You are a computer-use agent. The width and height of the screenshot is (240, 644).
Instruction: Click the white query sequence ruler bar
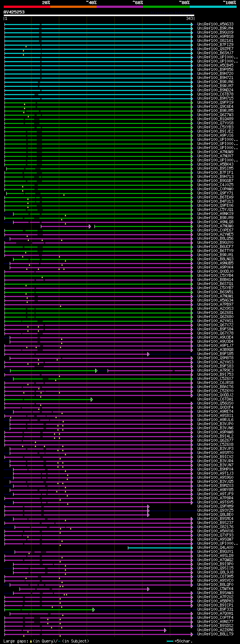[x=99, y=15]
